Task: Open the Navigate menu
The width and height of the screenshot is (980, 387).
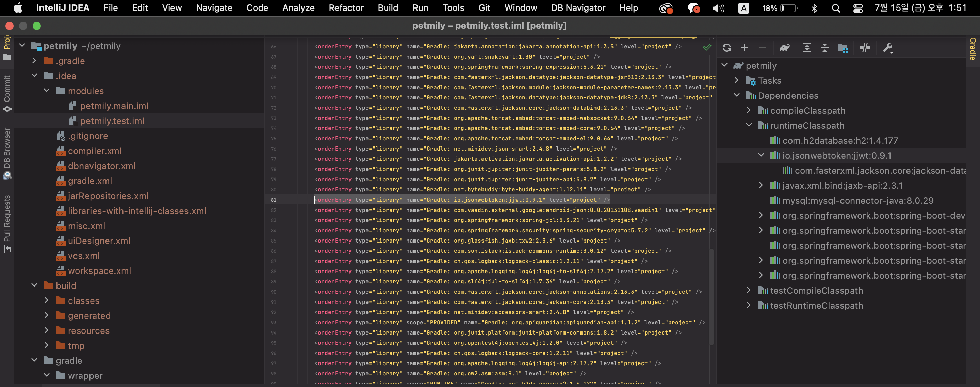Action: pos(214,8)
